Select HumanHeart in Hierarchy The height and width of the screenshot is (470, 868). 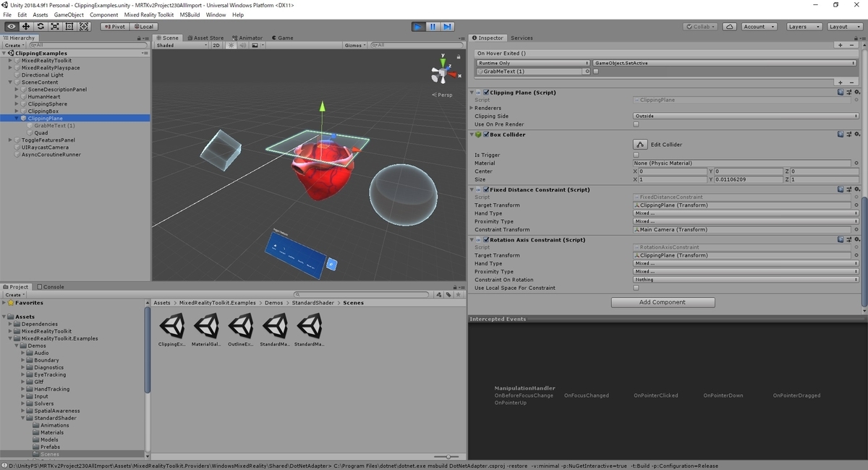coord(44,96)
